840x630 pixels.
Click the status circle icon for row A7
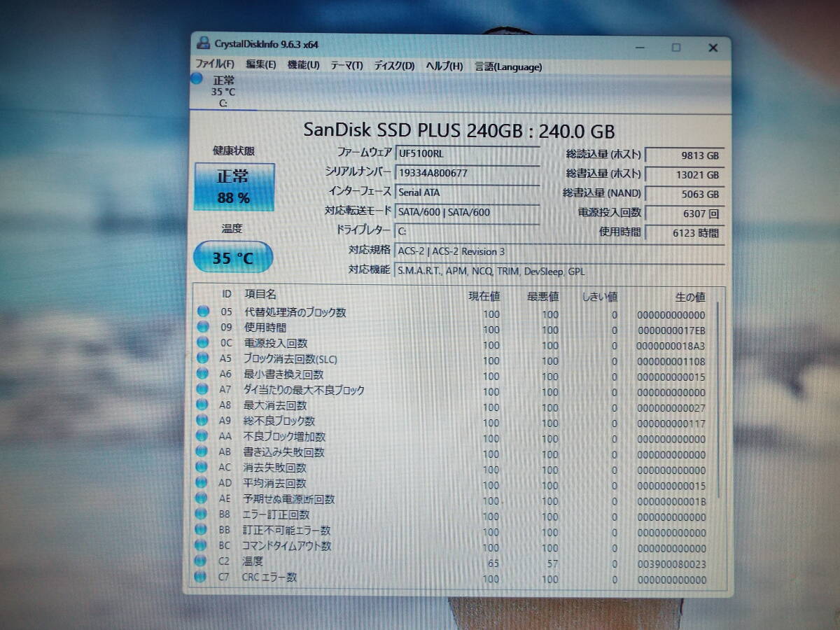203,389
